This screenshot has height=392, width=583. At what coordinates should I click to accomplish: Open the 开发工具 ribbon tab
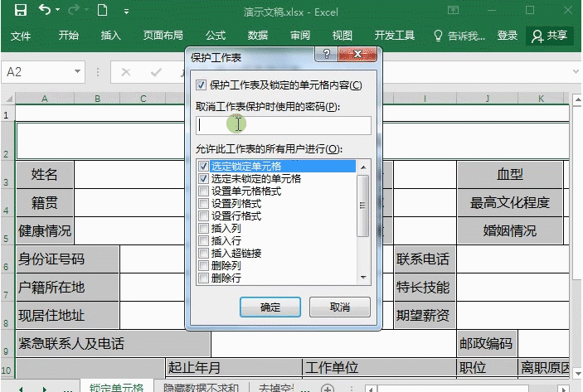(395, 36)
